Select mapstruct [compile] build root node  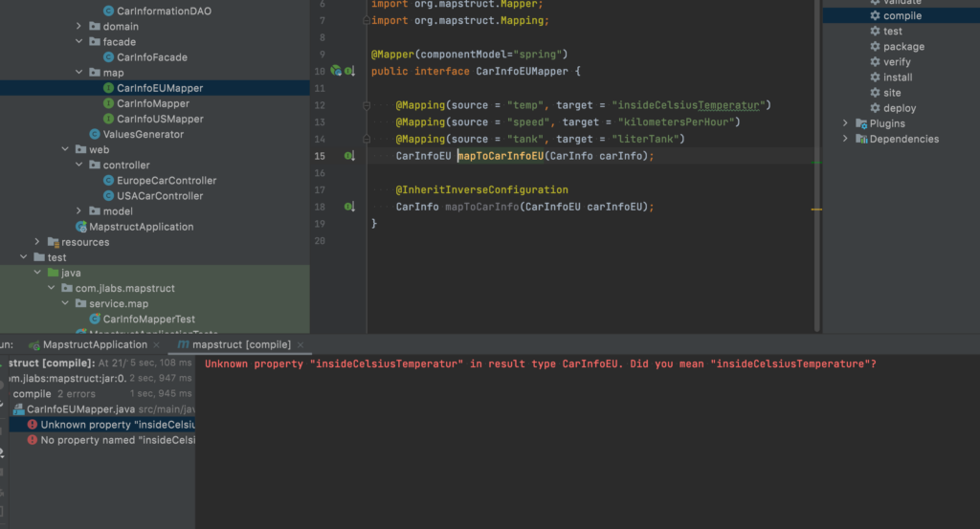[x=100, y=363]
